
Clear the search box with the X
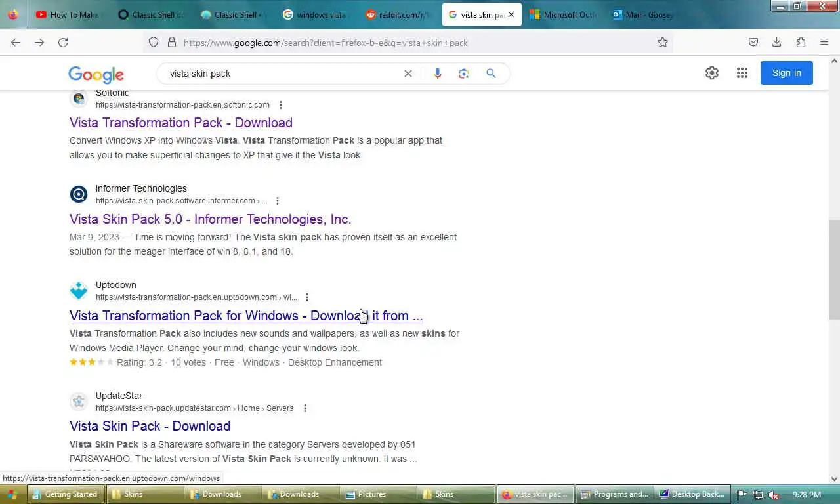[x=408, y=73]
